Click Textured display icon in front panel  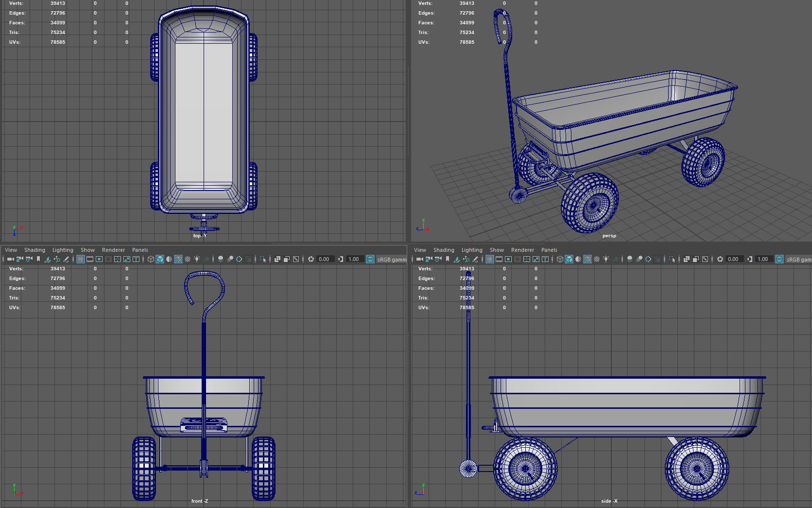pyautogui.click(x=188, y=259)
